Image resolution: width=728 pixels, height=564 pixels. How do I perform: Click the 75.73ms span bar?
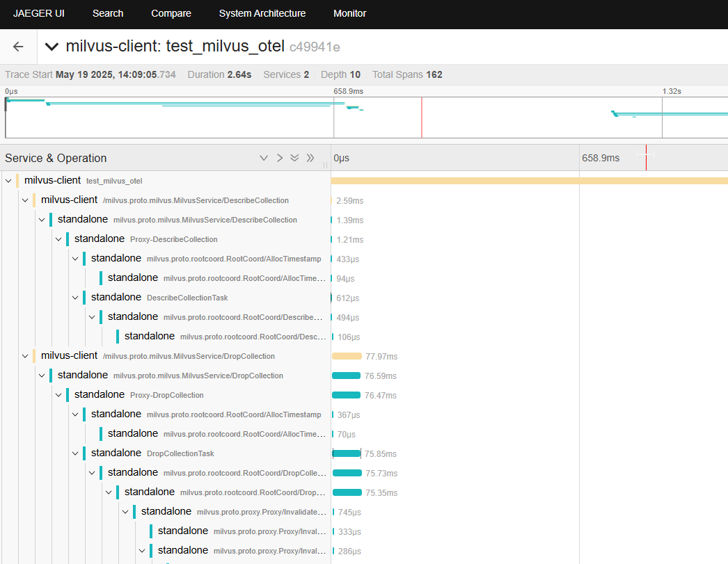point(347,473)
